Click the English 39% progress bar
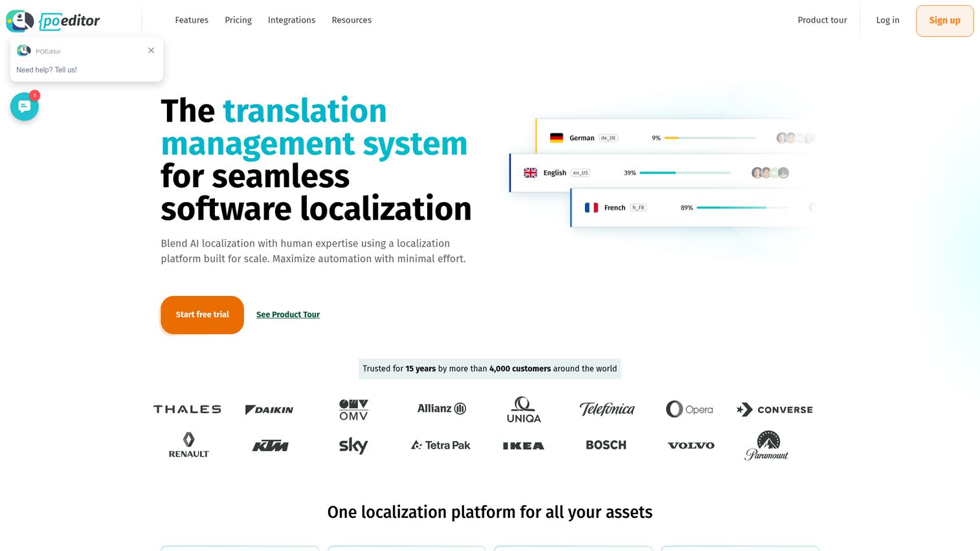This screenshot has width=980, height=551. tap(685, 173)
